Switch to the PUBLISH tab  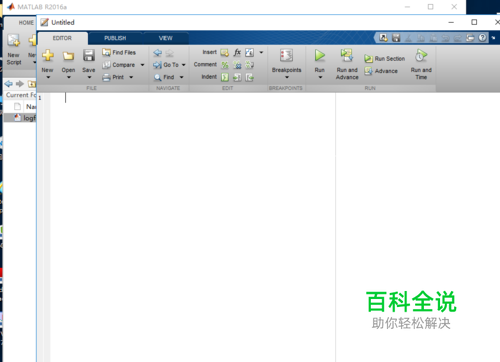(115, 38)
